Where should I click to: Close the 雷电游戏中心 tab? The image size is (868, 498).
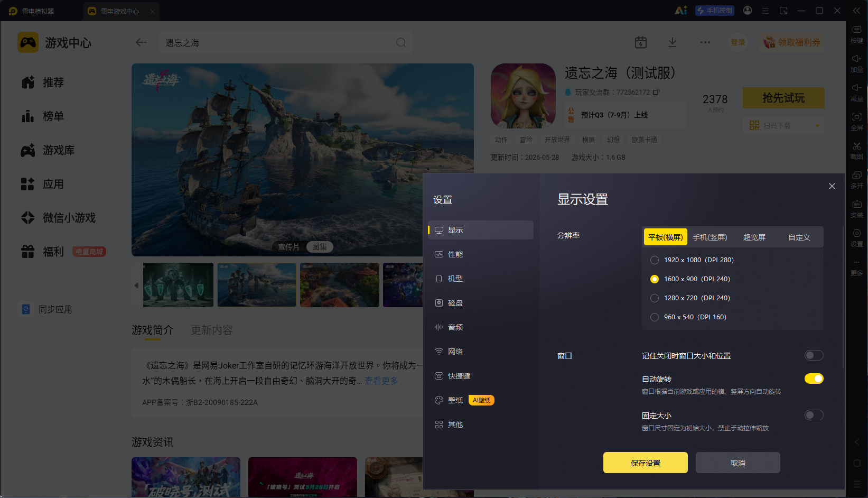click(x=152, y=11)
